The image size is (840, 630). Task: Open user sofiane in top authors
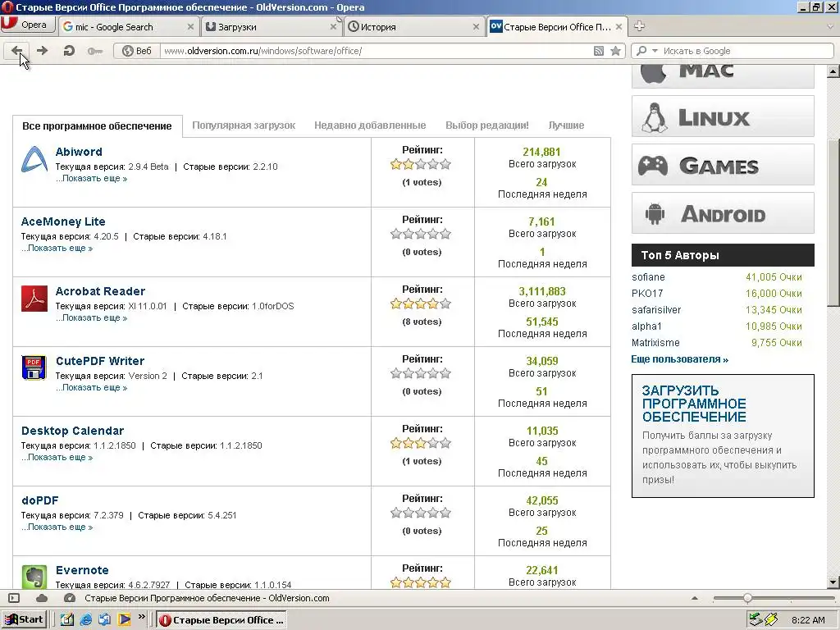(x=648, y=277)
